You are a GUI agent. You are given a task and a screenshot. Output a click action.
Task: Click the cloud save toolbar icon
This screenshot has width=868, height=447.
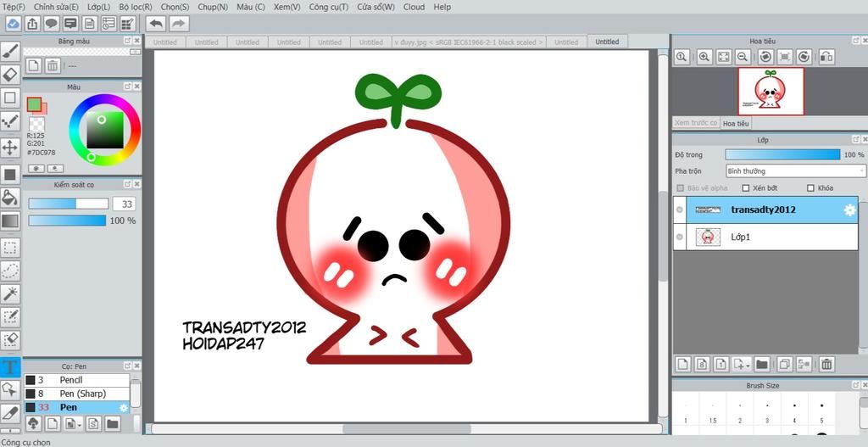(14, 24)
